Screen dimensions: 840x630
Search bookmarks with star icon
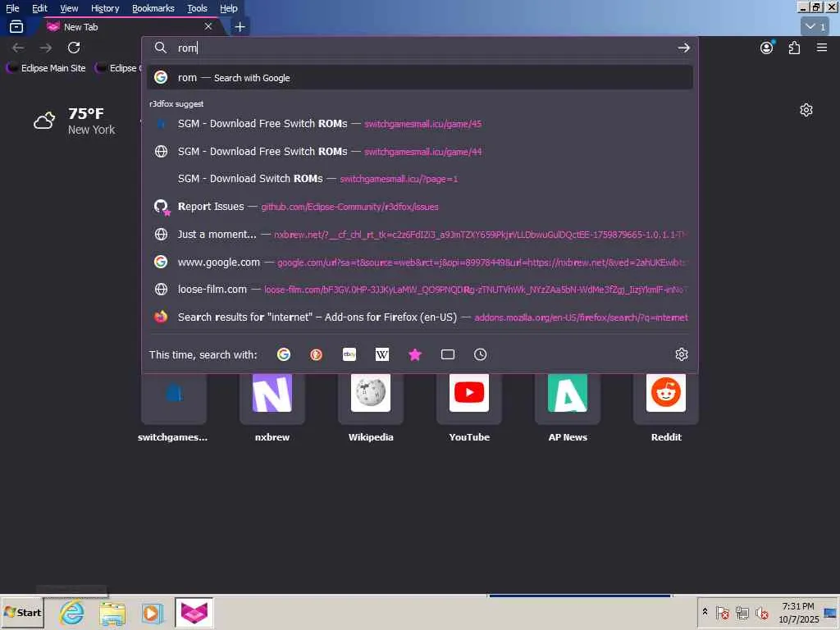pos(415,354)
